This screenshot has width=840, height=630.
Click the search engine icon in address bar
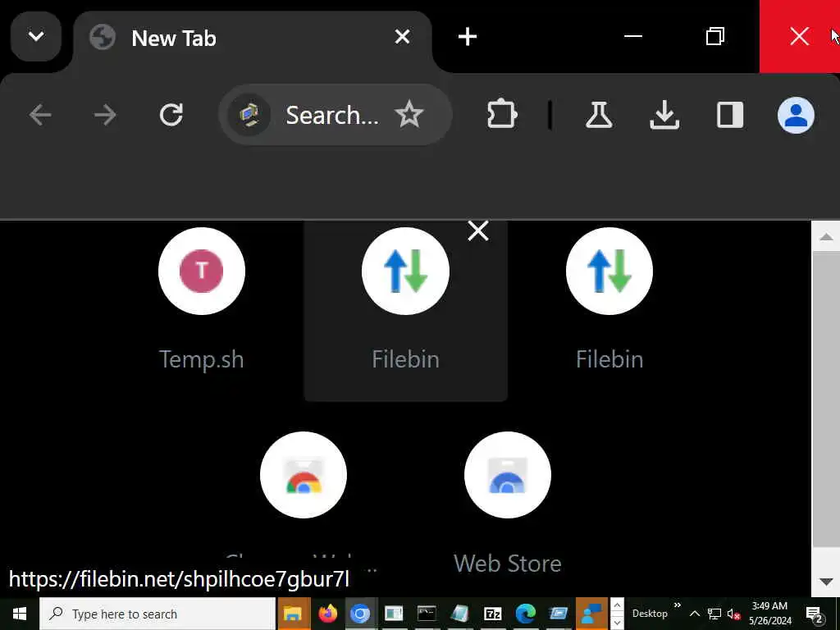[x=249, y=115]
